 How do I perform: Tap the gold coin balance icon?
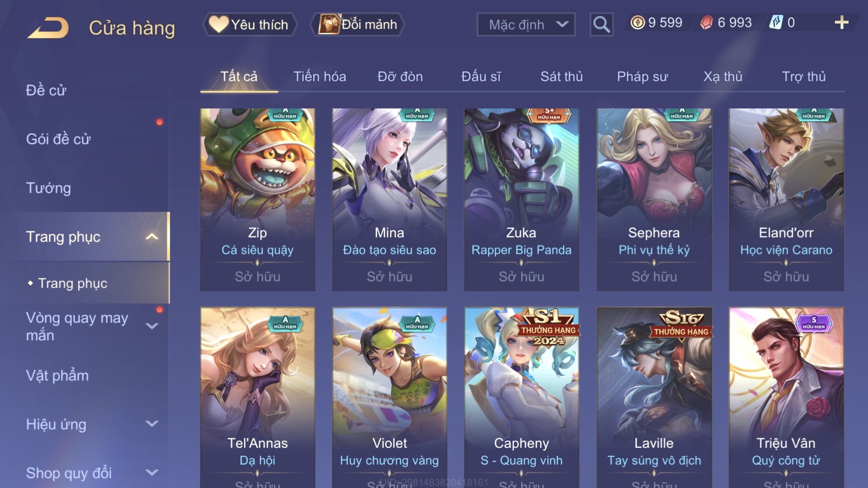(637, 22)
